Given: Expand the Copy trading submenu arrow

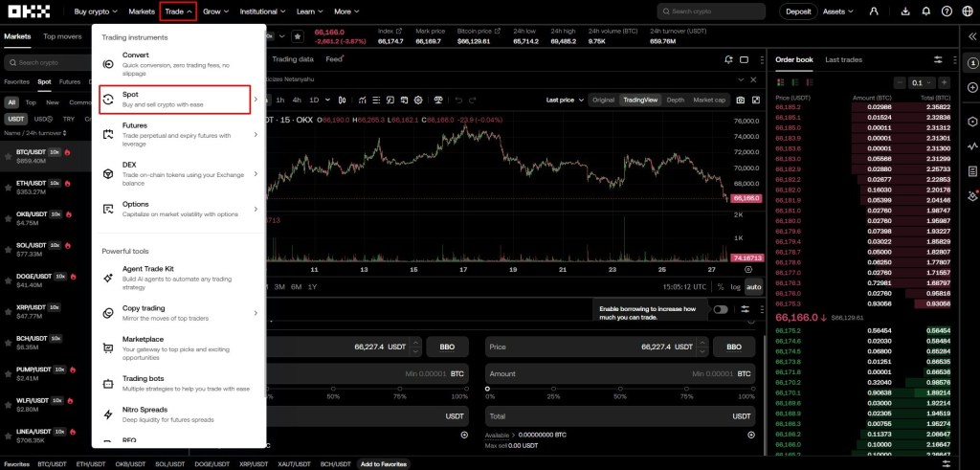Looking at the screenshot, I should [256, 312].
